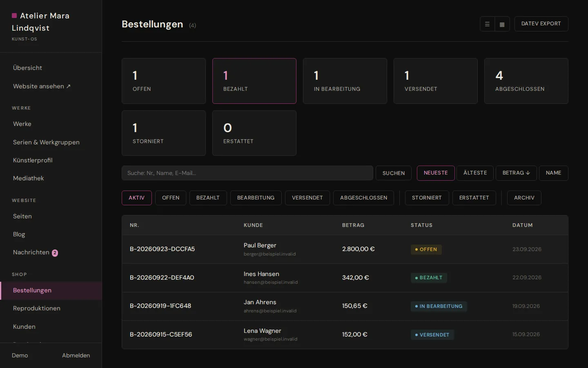Open Kunden in the sidebar
588x368 pixels.
[51, 327]
